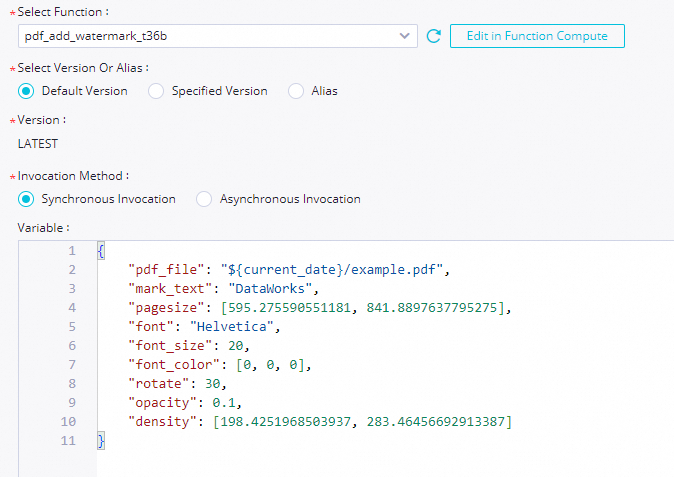674x477 pixels.
Task: Click the LATEST version text
Action: pos(37,144)
